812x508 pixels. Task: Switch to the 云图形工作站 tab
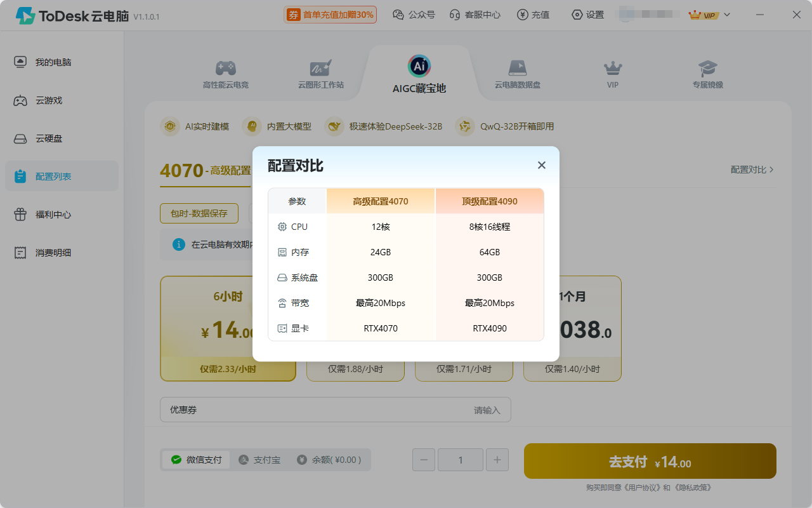point(321,74)
